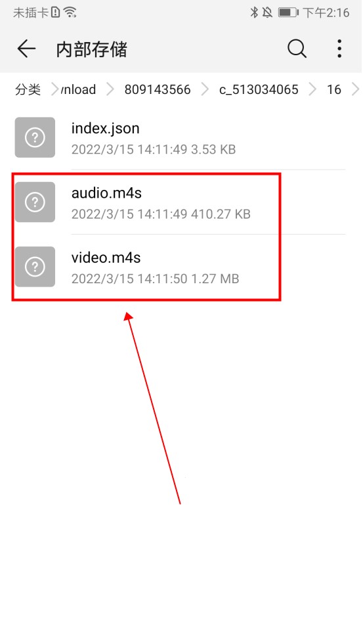The width and height of the screenshot is (363, 644).
Task: Open the three-dot overflow menu
Action: [339, 49]
